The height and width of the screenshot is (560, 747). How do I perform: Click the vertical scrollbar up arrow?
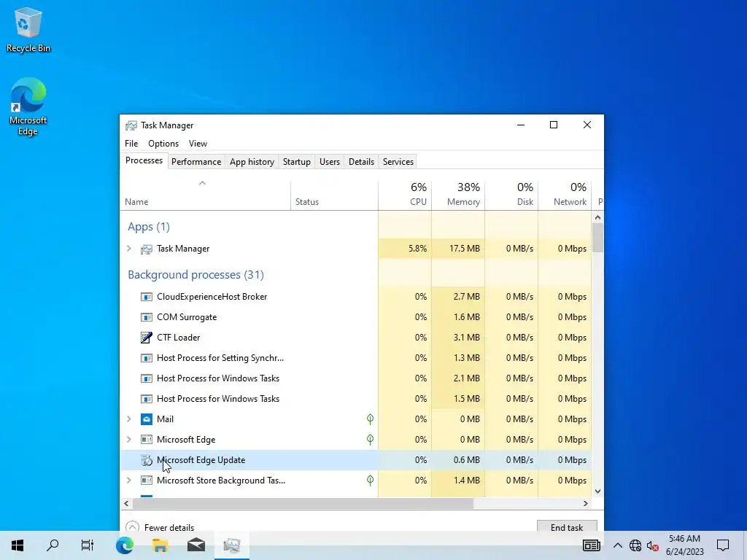[x=598, y=217]
